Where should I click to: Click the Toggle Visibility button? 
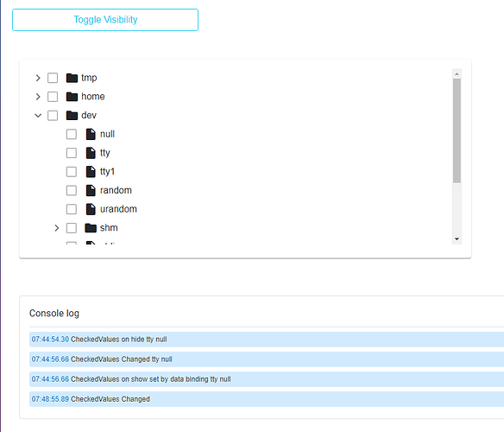coord(105,20)
